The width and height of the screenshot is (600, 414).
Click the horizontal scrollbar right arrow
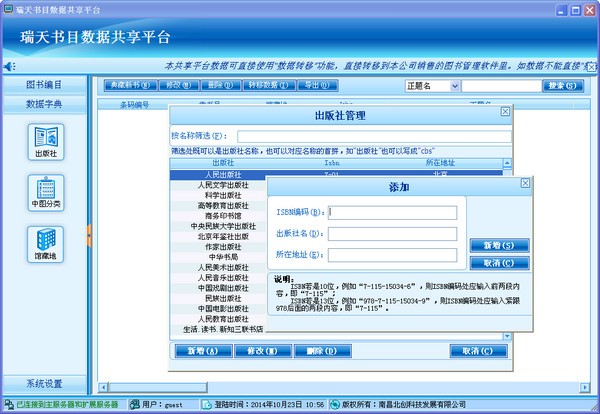click(x=585, y=388)
